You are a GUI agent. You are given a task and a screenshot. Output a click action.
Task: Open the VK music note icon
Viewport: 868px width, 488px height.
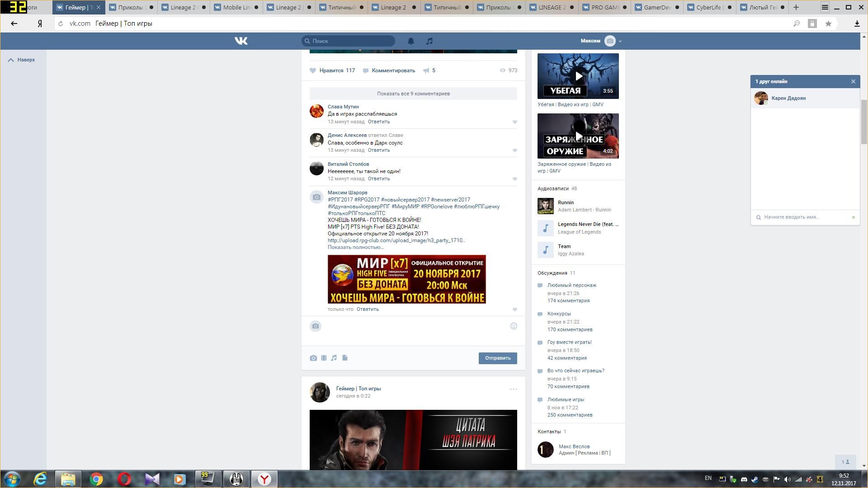(x=429, y=41)
